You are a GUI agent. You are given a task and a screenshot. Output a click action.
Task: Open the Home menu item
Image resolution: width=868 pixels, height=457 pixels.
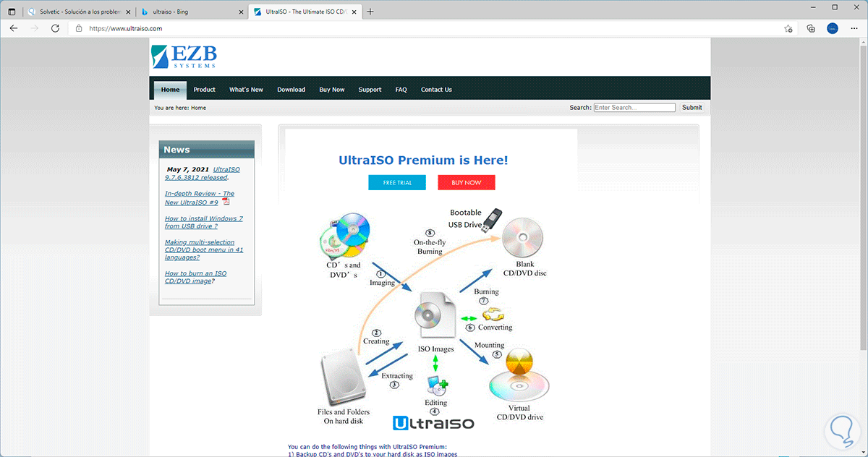coord(171,90)
